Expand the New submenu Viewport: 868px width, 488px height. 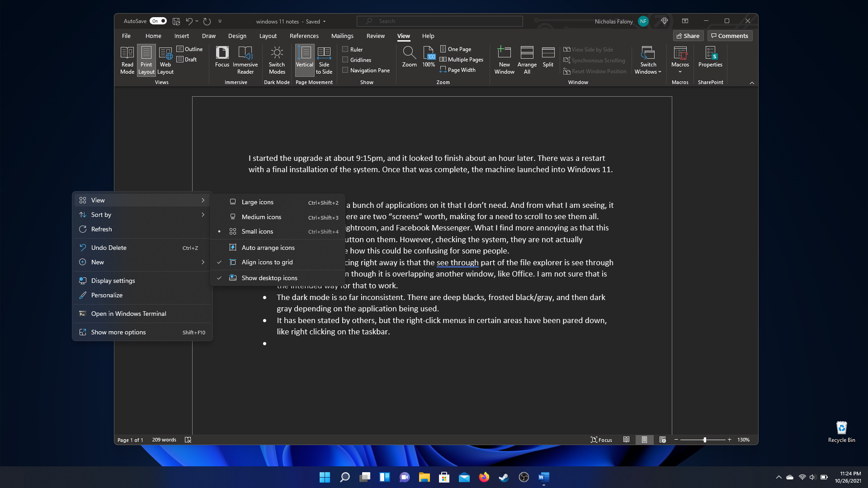pyautogui.click(x=142, y=262)
